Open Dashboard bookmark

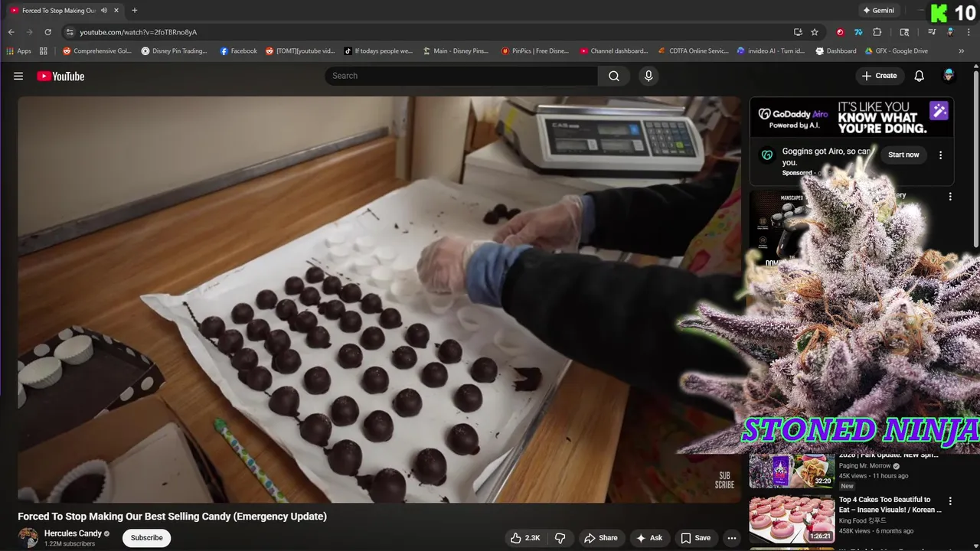coord(836,51)
